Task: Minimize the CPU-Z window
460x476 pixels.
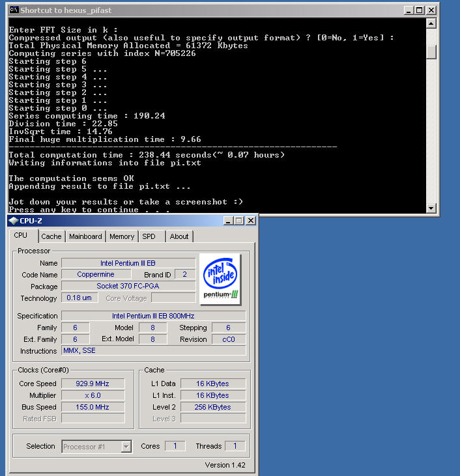Action: coord(228,221)
